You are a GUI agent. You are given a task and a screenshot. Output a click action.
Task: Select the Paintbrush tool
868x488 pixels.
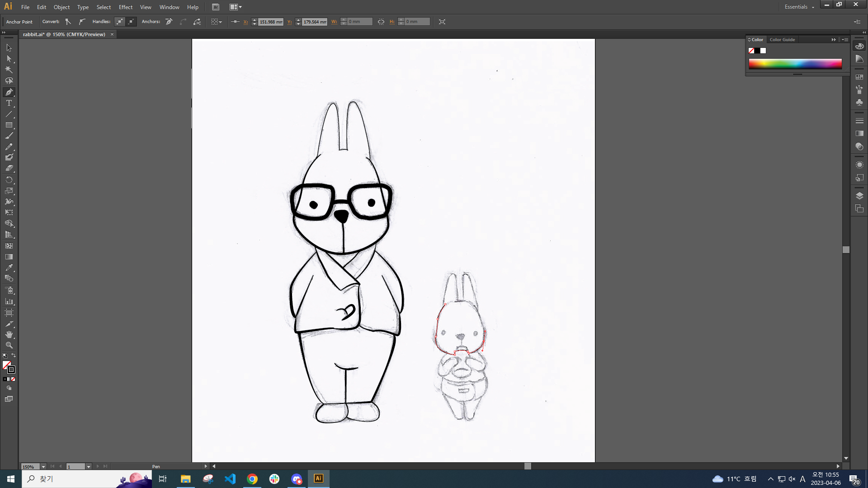point(9,136)
